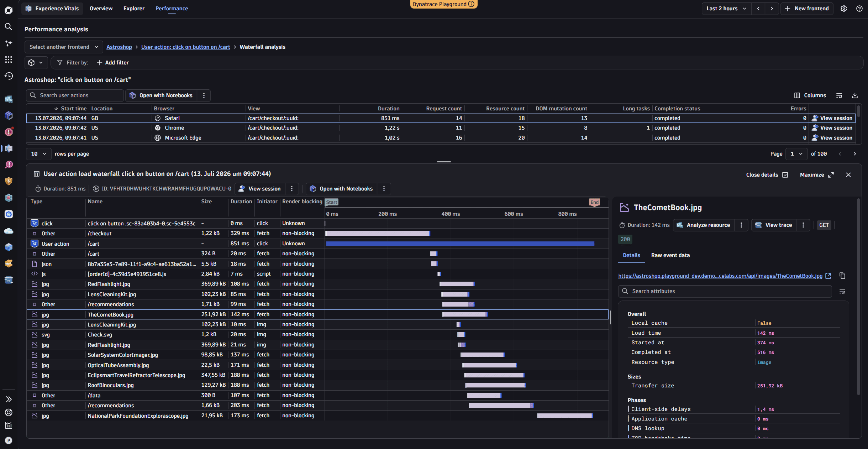
Task: Select the RoofBinoculars.jpg waterfall row
Action: pos(317,385)
